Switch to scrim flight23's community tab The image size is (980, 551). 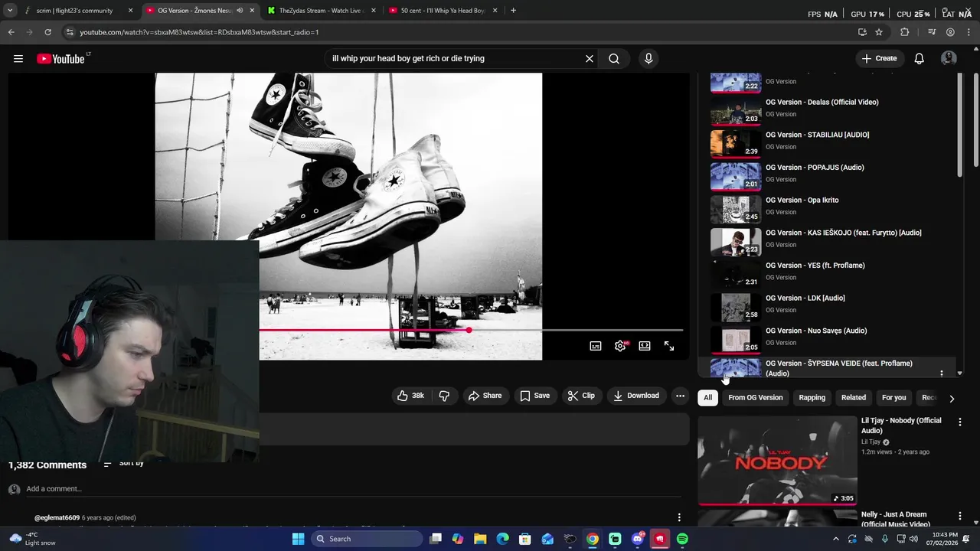[77, 11]
